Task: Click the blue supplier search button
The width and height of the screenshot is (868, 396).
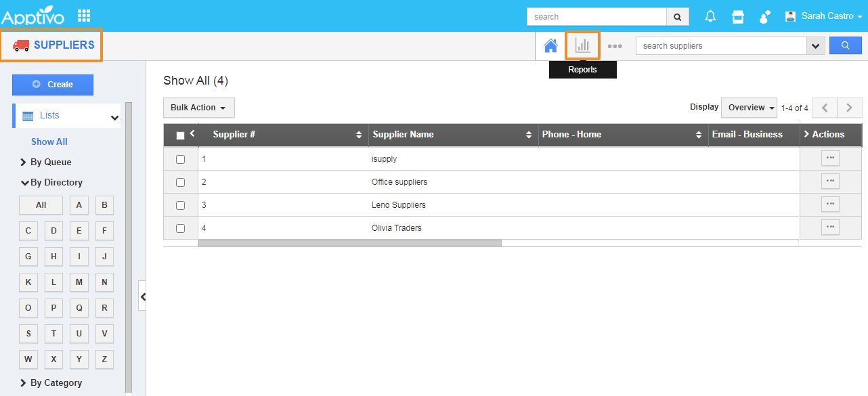Action: (x=846, y=45)
